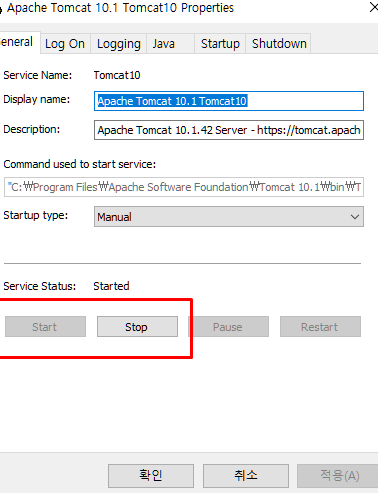
Task: Open the Shutdown tab
Action: tap(279, 44)
